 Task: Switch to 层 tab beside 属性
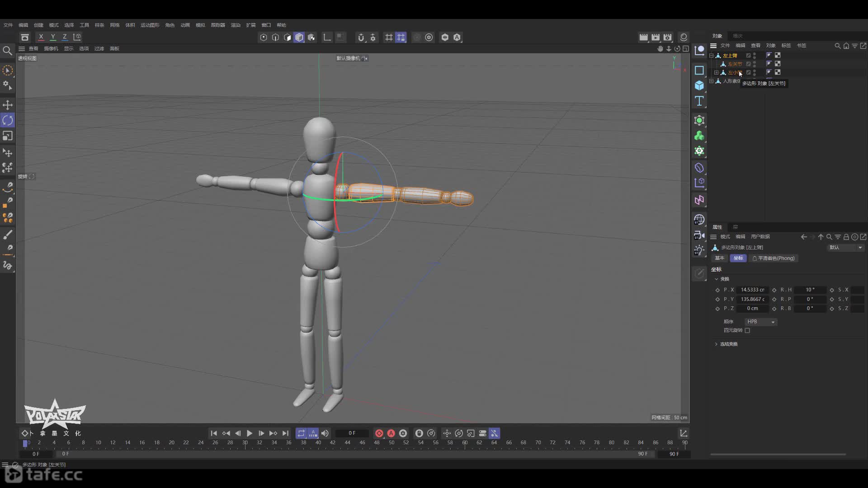coord(736,227)
